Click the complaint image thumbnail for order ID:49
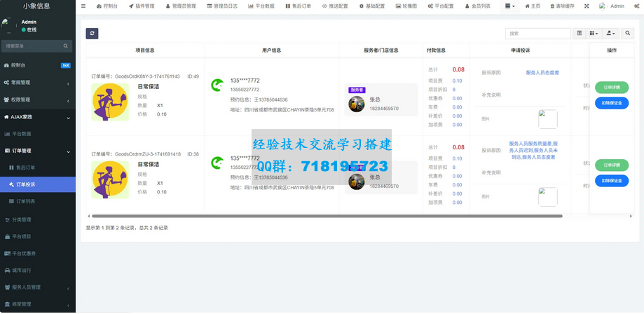 click(548, 119)
